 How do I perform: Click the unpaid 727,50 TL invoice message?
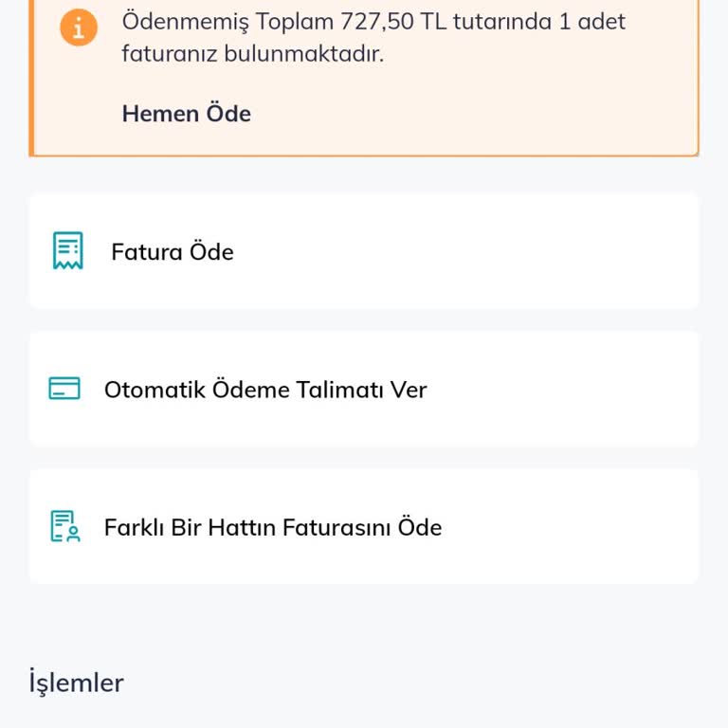[x=373, y=37]
